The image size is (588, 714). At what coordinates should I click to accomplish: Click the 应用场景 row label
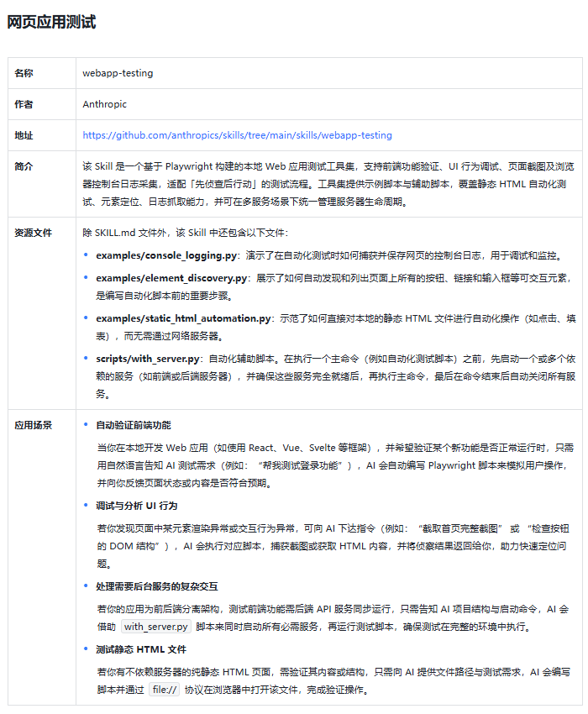point(34,425)
